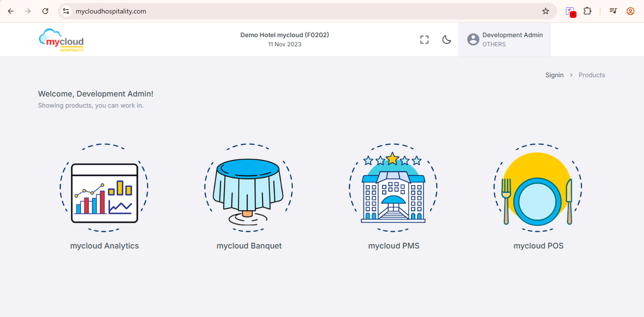Viewport: 644px width, 317px height.
Task: Click the OTHERS role text
Action: point(494,44)
